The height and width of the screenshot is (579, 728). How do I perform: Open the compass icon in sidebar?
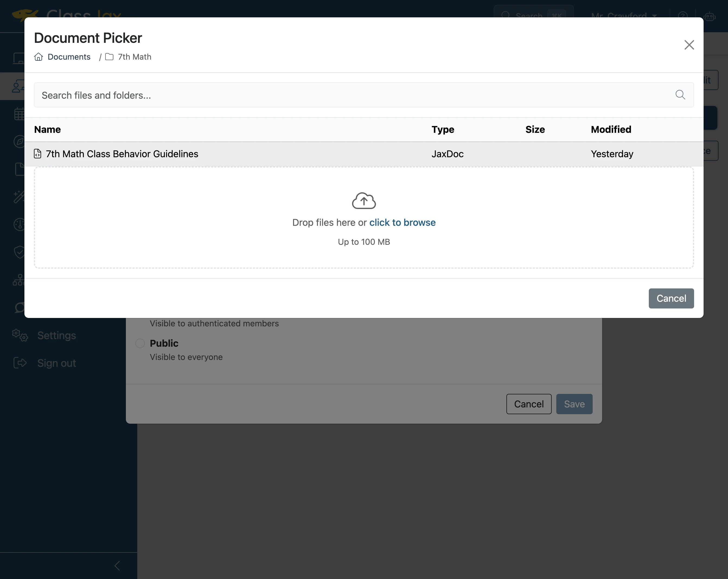(19, 141)
